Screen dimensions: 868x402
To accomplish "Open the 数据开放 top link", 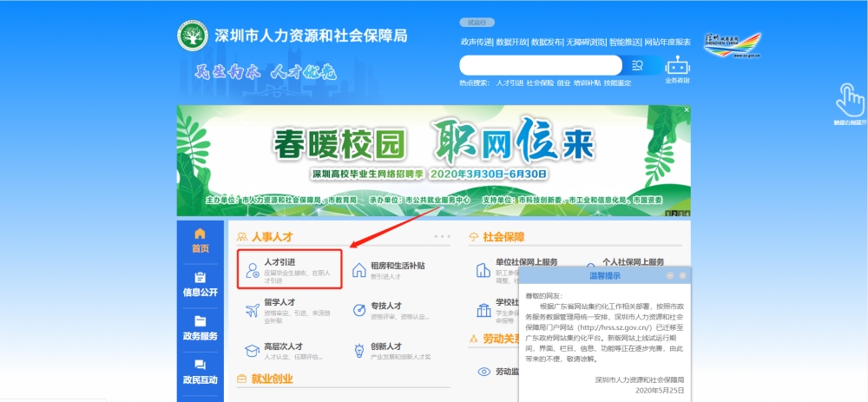I will point(512,42).
